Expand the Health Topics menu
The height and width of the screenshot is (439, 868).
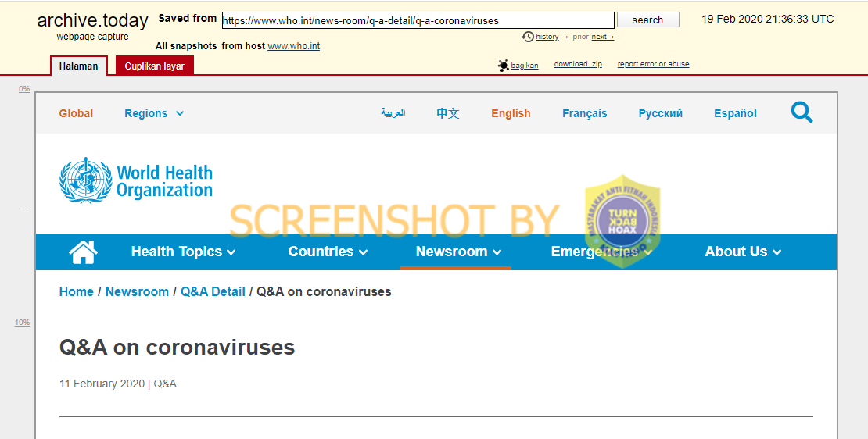click(183, 252)
